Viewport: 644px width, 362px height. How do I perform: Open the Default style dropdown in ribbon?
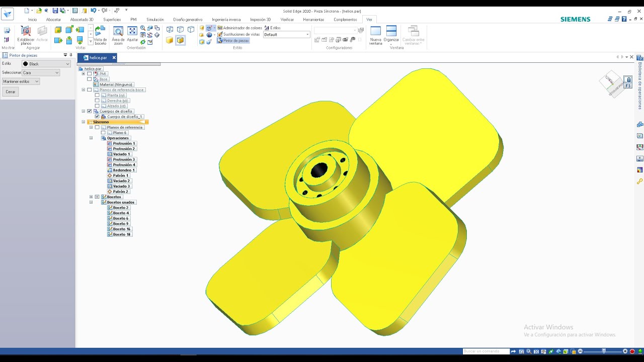[286, 35]
